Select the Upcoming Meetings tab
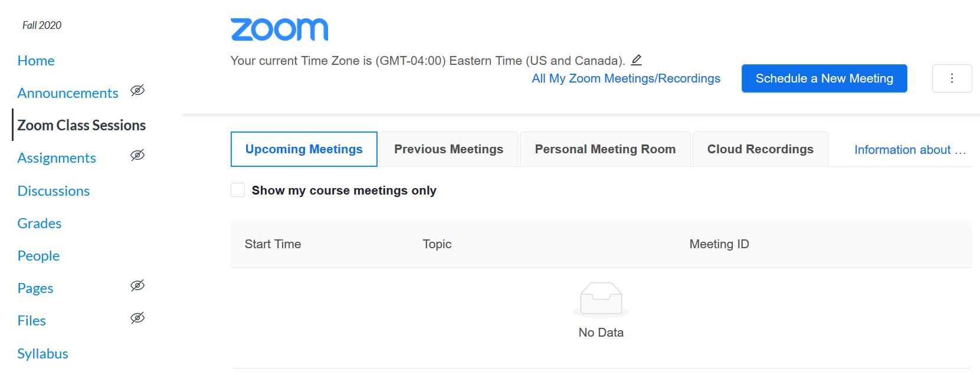The image size is (980, 375). point(303,149)
